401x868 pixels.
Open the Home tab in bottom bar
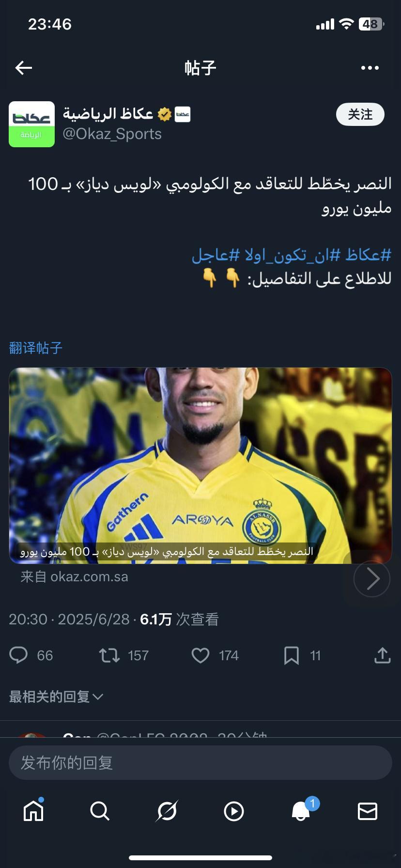point(33,811)
